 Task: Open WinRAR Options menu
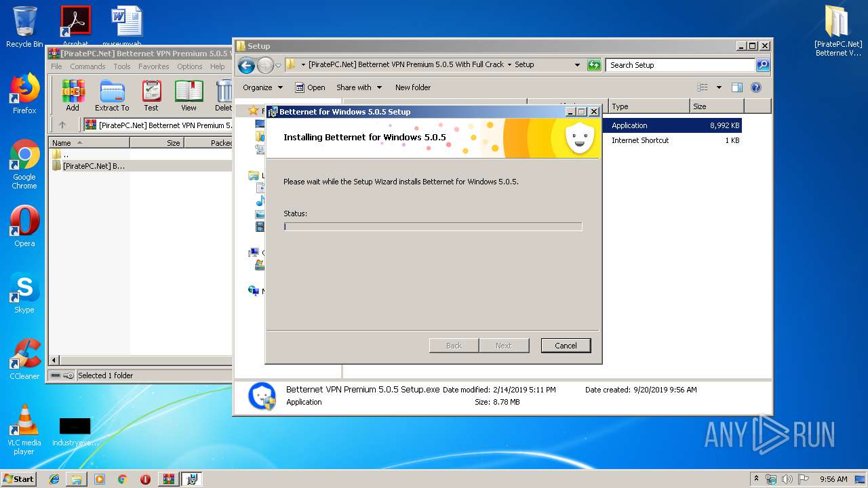tap(190, 66)
